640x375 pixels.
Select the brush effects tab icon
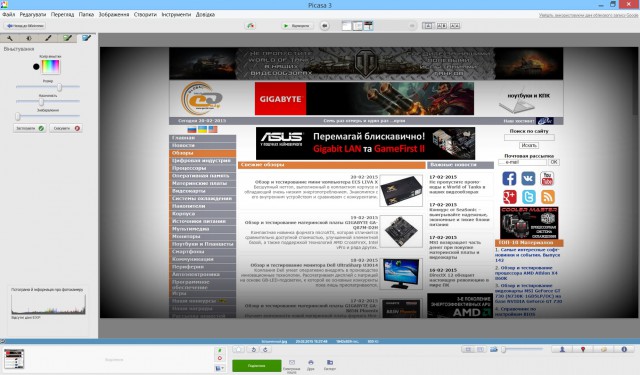(x=48, y=38)
